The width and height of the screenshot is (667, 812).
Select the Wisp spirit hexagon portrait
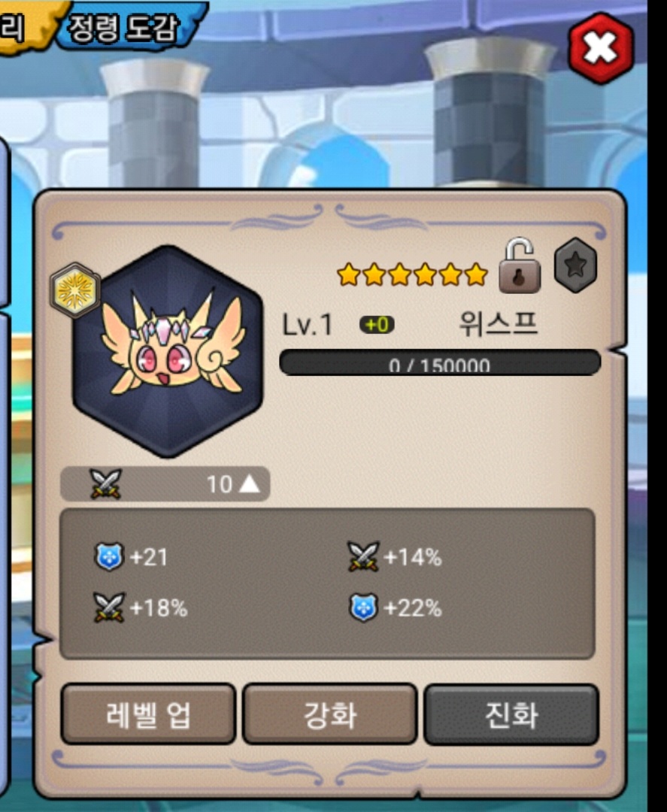168,351
